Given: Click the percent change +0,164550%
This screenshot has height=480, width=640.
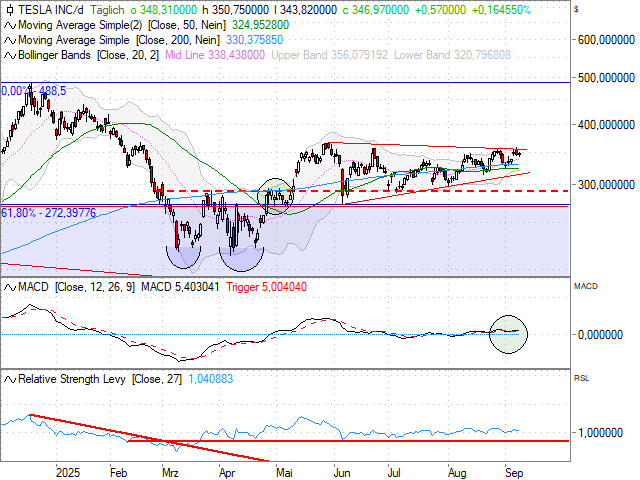Looking at the screenshot, I should point(501,10).
